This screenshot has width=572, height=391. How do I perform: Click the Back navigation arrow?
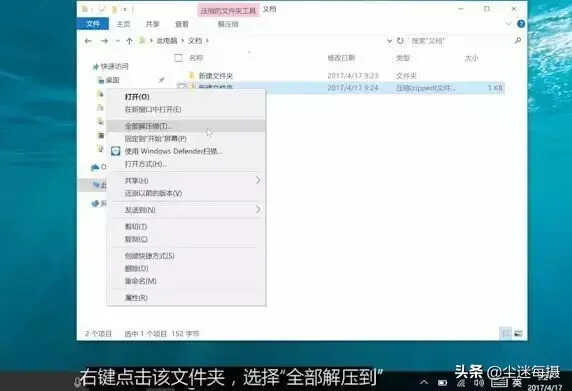point(88,41)
